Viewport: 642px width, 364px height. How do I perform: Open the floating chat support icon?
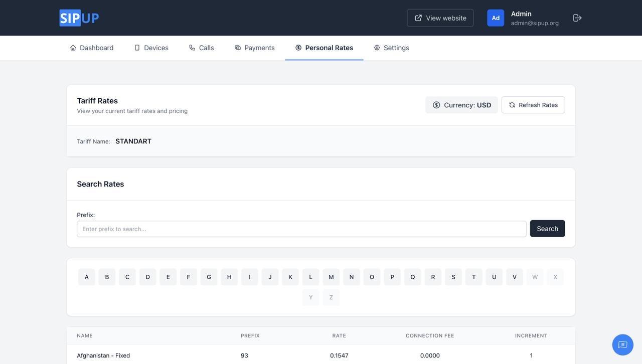tap(622, 345)
